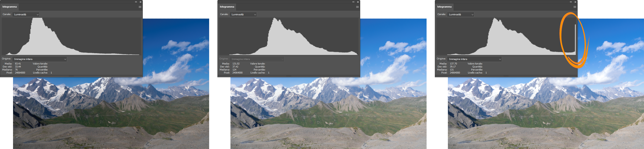Close the rightmost Istogramma panel

pyautogui.click(x=575, y=2)
